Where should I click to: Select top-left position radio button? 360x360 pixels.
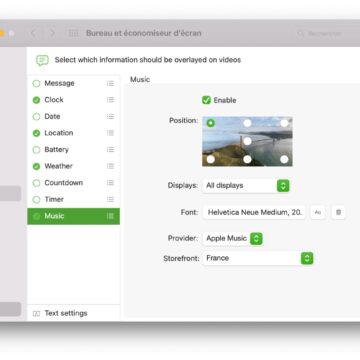point(210,123)
